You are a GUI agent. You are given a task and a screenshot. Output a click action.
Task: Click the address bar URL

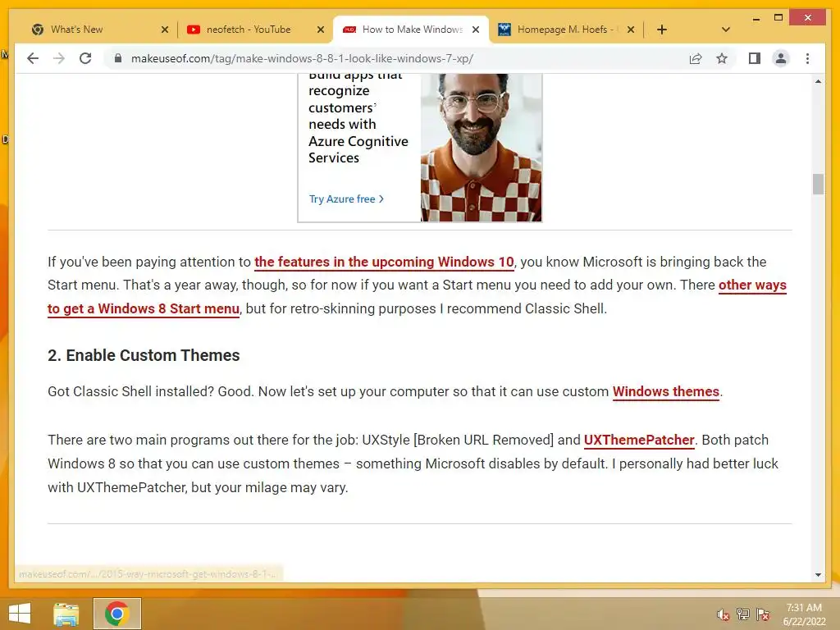pos(302,58)
